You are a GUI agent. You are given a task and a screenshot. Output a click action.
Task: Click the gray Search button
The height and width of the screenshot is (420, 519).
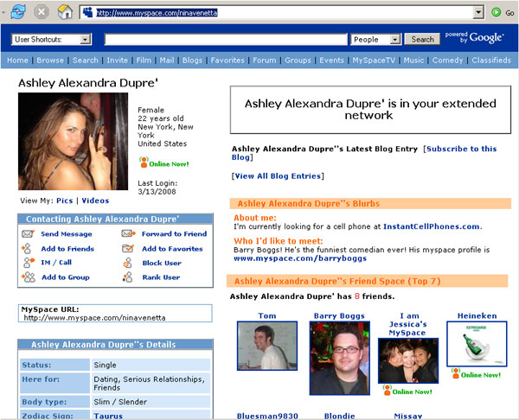422,40
